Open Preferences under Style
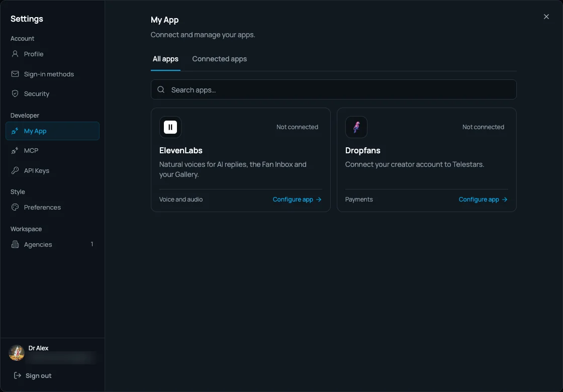Viewport: 563px width, 392px height. 52,207
